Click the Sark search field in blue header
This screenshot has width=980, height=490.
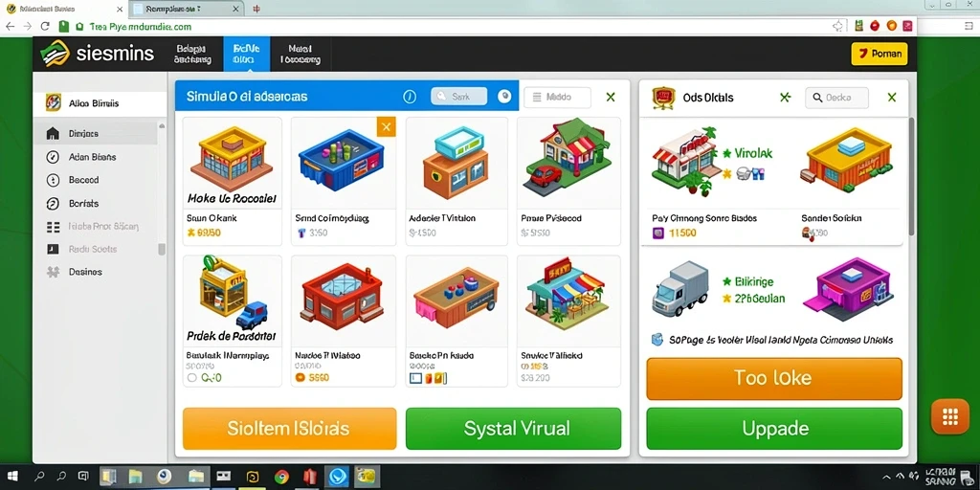[458, 97]
